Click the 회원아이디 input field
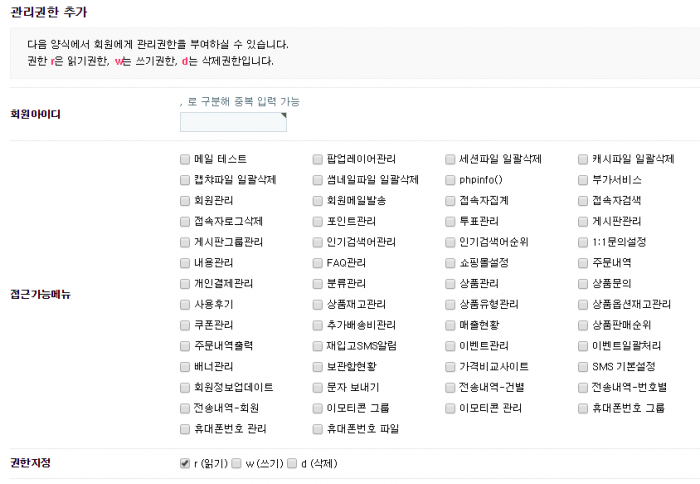The height and width of the screenshot is (484, 700). (232, 122)
